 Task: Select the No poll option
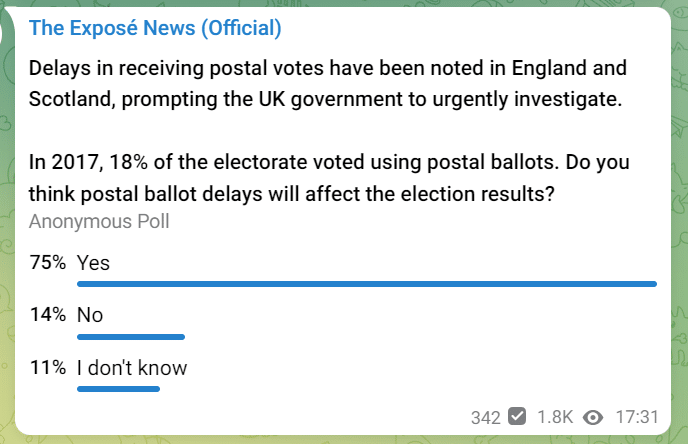pyautogui.click(x=90, y=315)
